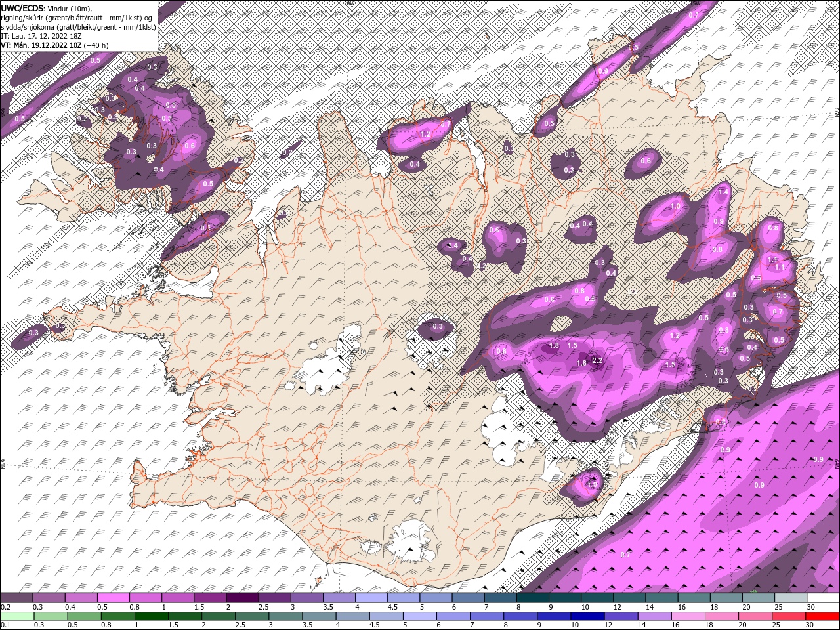Pick upper legend swatch between 4 and 4.5

[x=371, y=598]
